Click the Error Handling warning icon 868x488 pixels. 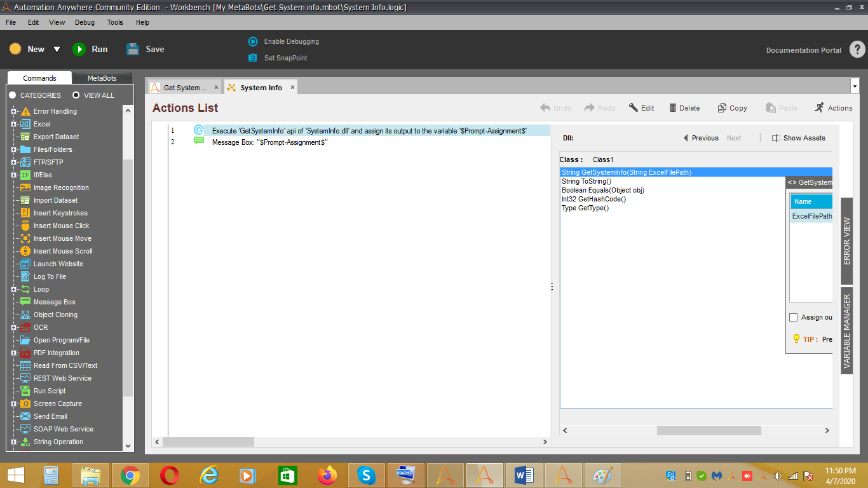tap(25, 111)
